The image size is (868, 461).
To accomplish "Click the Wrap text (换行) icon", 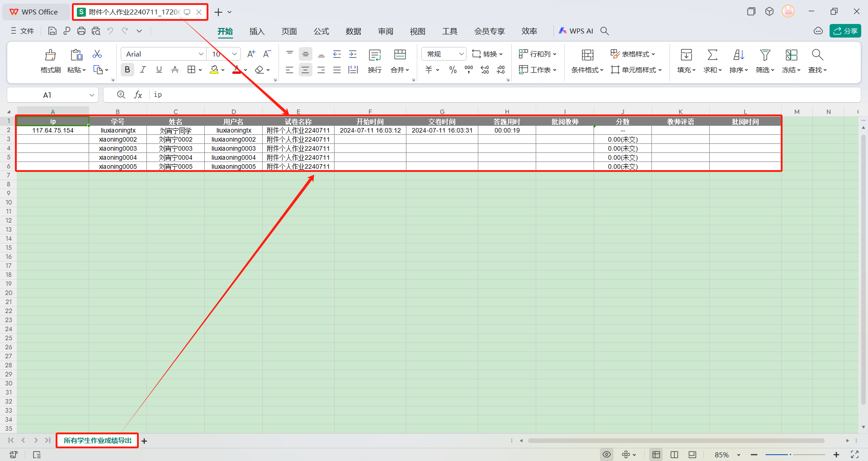I will click(374, 55).
